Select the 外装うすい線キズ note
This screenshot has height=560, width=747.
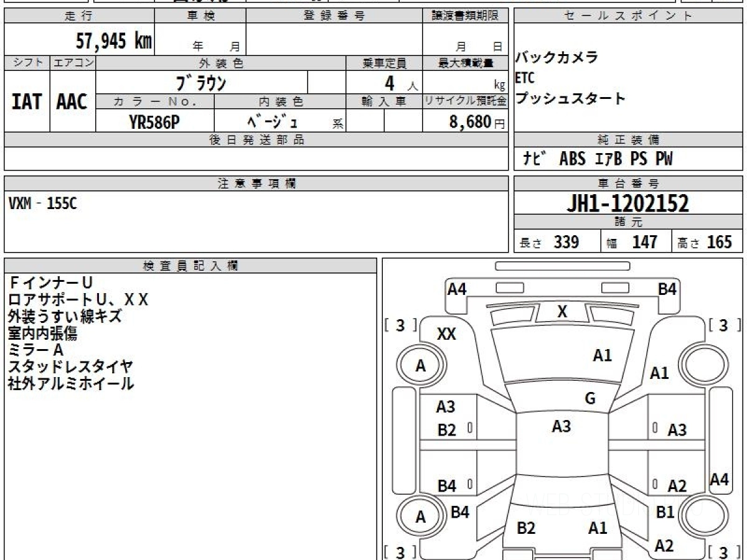click(65, 316)
